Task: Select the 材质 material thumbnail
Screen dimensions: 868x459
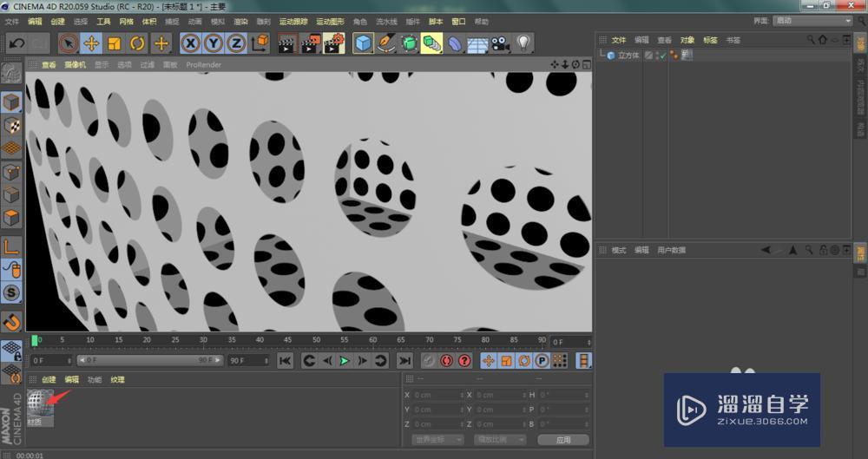Action: coord(40,404)
